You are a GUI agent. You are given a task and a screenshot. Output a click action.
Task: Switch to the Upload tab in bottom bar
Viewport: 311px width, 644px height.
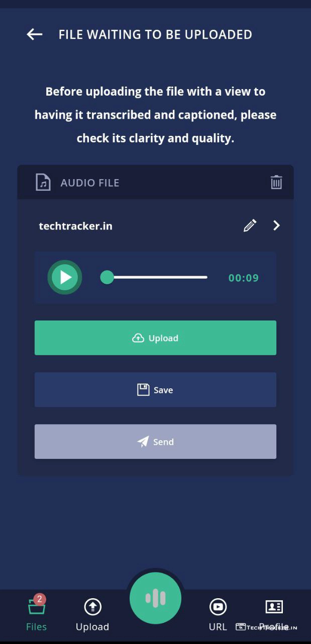[92, 615]
